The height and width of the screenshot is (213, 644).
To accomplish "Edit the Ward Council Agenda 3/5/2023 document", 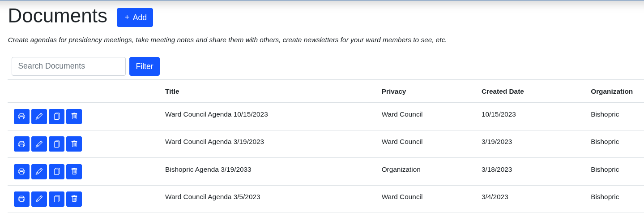I will point(39,199).
